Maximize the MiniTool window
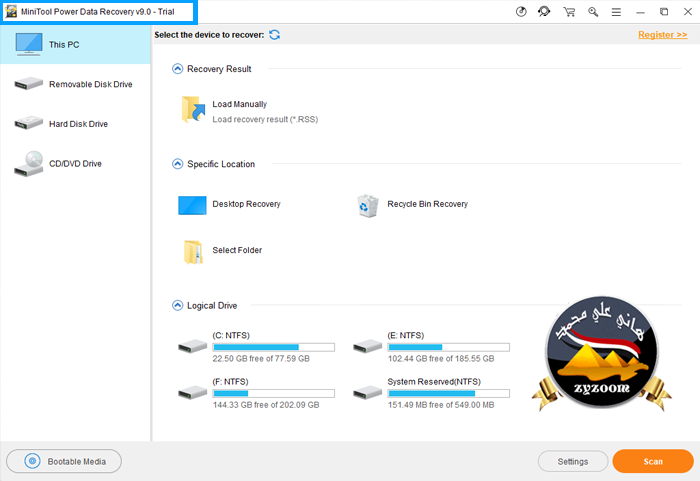 coord(664,12)
